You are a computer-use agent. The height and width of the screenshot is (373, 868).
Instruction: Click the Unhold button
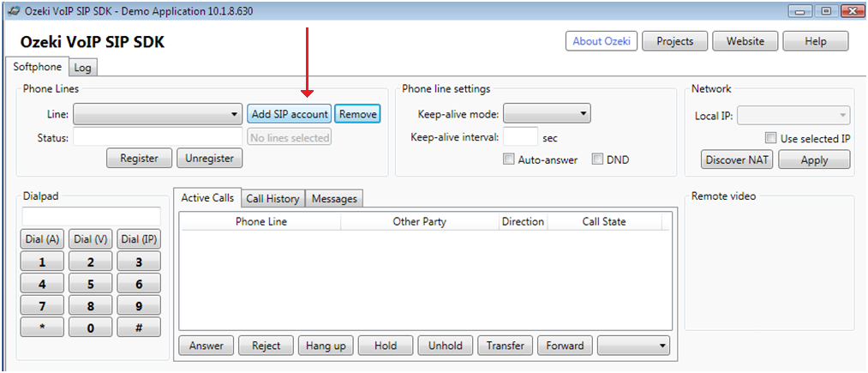(445, 346)
